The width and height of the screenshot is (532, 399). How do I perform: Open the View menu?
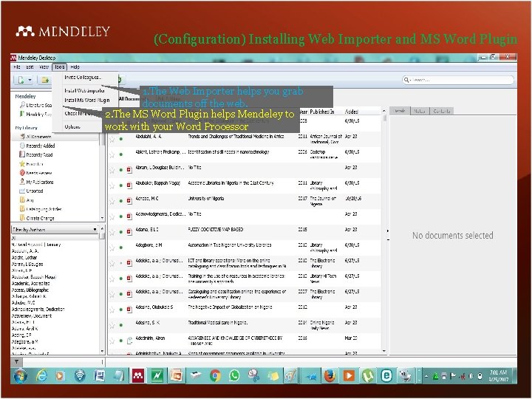tap(44, 66)
